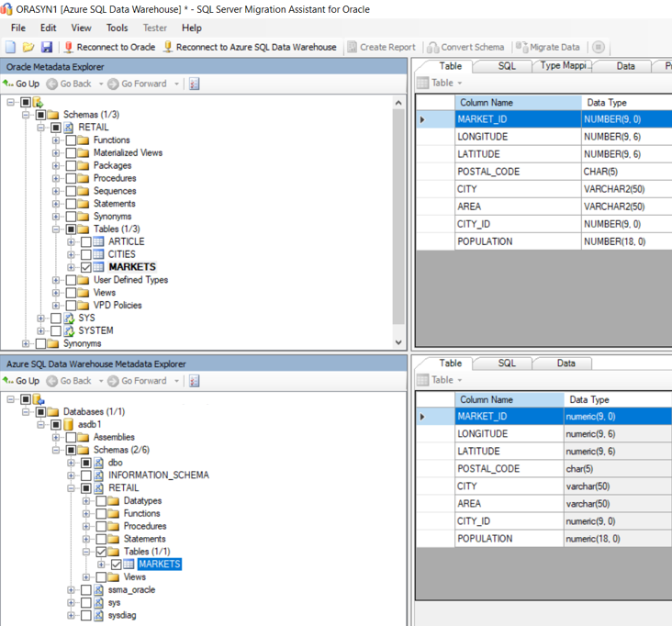672x626 pixels.
Task: Click the CITIES table icon
Action: (x=98, y=254)
